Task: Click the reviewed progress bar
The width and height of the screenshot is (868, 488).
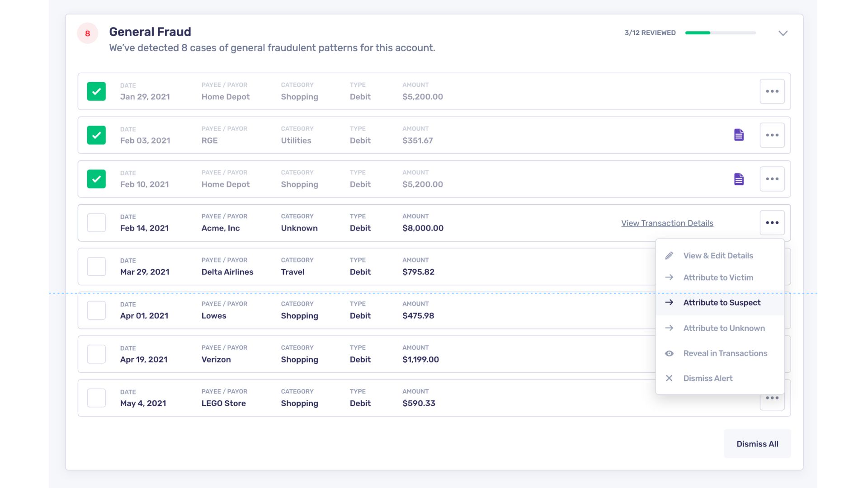Action: click(x=720, y=33)
